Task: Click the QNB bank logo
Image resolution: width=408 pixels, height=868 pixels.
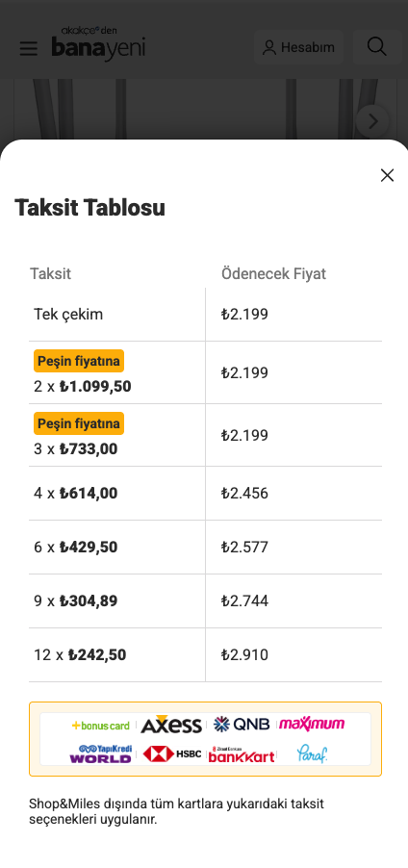Action: click(x=242, y=724)
